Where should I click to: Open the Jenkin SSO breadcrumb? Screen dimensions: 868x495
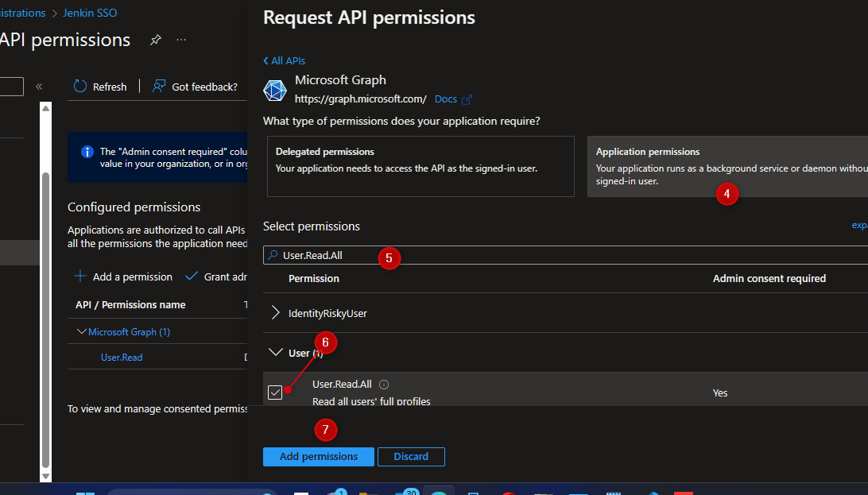point(90,13)
